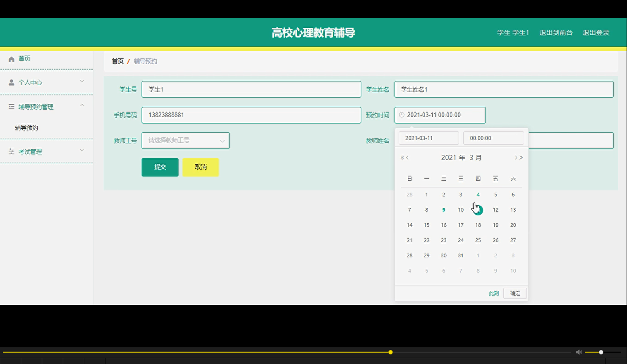
Task: Select March 20 in the calendar
Action: 513,225
